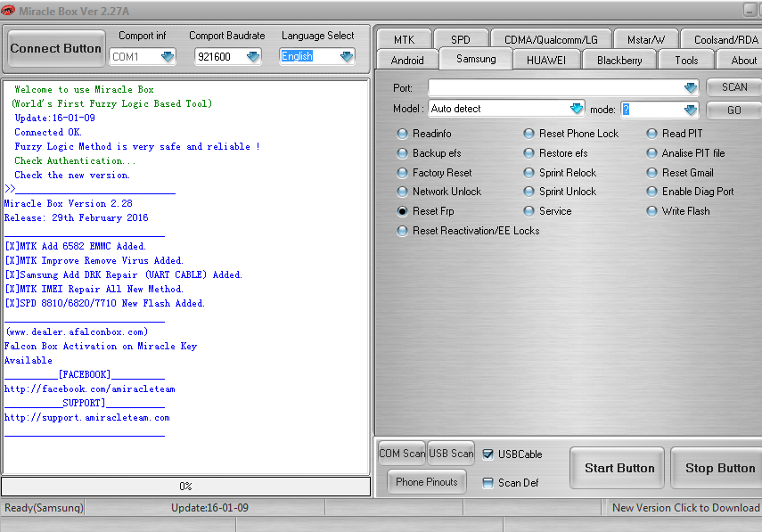The image size is (762, 532).
Task: Select the Reset Frp radio button
Action: click(425, 211)
